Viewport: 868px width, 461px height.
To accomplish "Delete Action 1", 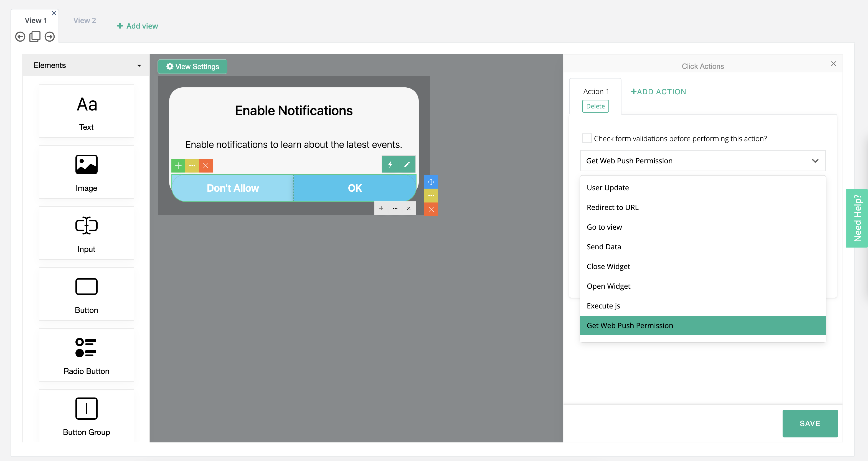I will coord(595,106).
